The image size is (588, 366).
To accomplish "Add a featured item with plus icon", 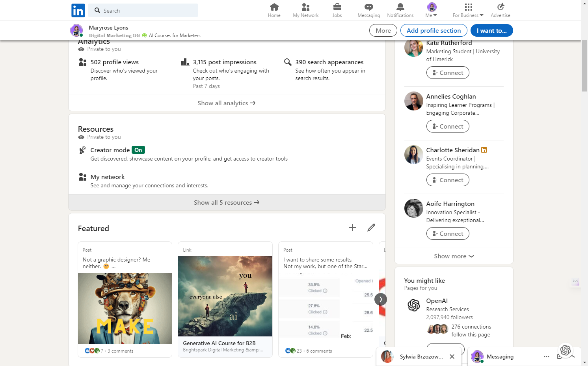I will point(352,228).
